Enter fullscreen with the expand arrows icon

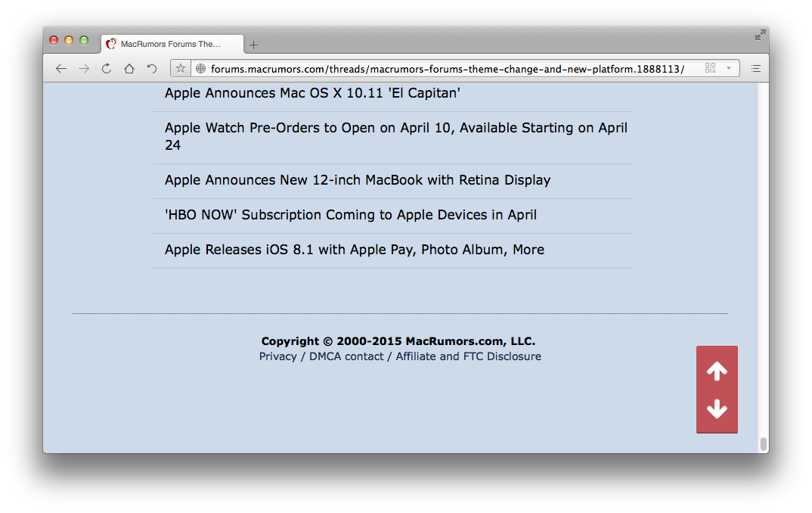760,35
